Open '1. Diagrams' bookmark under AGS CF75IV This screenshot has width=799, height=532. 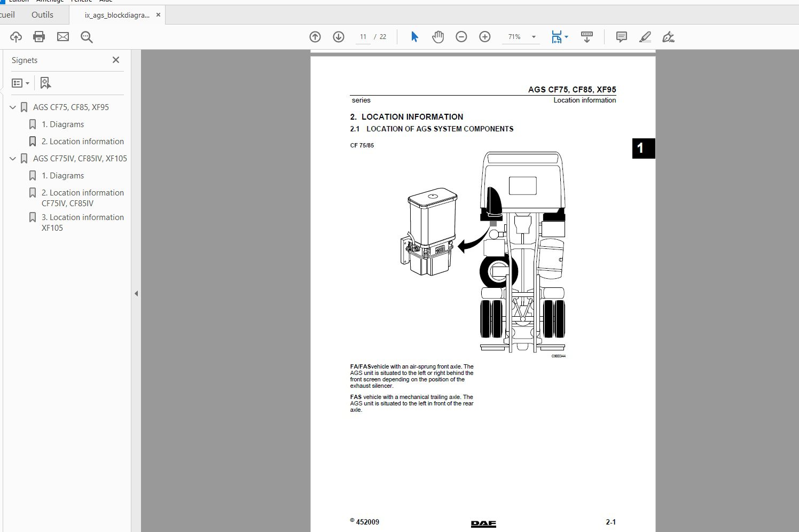(63, 176)
